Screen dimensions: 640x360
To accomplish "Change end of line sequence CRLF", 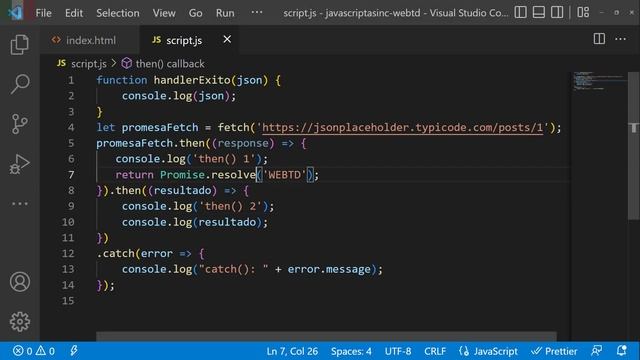I will click(x=435, y=351).
